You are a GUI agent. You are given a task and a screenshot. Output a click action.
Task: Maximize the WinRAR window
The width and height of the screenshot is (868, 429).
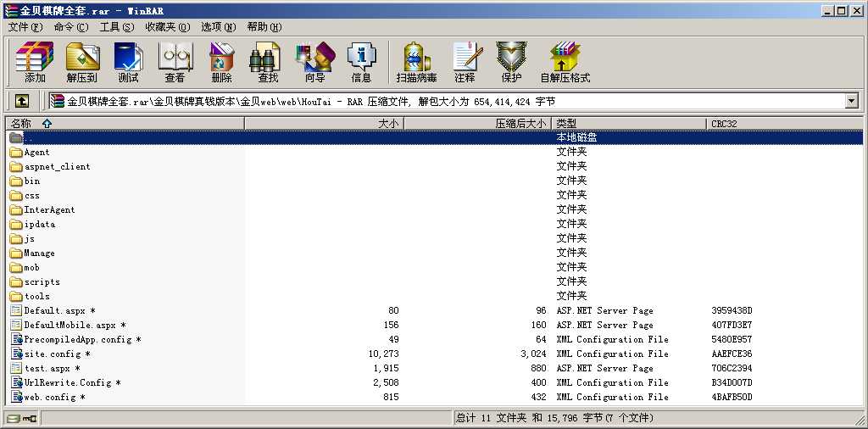[x=842, y=10]
